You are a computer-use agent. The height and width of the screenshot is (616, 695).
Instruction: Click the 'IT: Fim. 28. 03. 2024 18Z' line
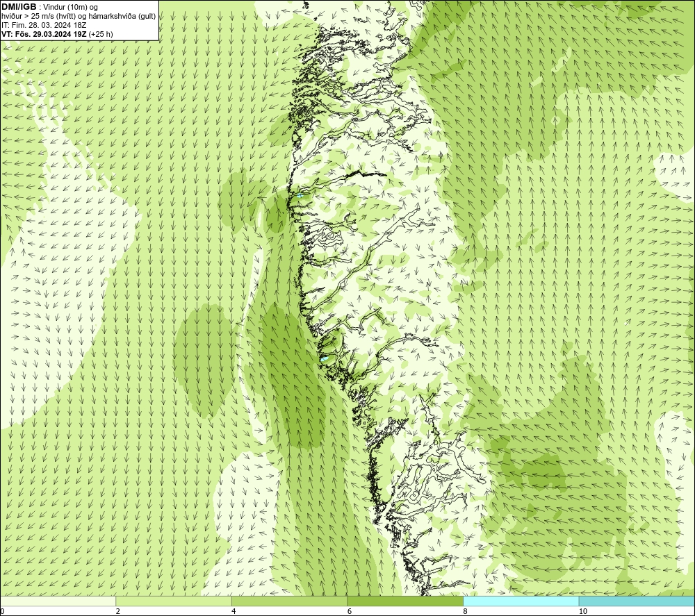pyautogui.click(x=44, y=25)
